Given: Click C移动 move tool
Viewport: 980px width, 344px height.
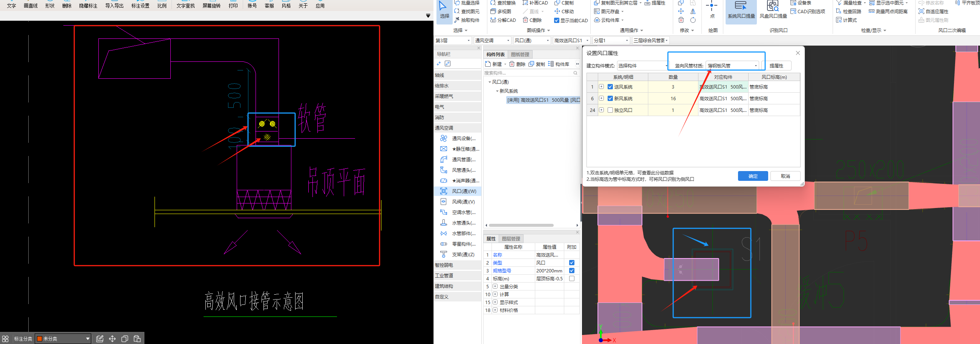Looking at the screenshot, I should [x=564, y=11].
